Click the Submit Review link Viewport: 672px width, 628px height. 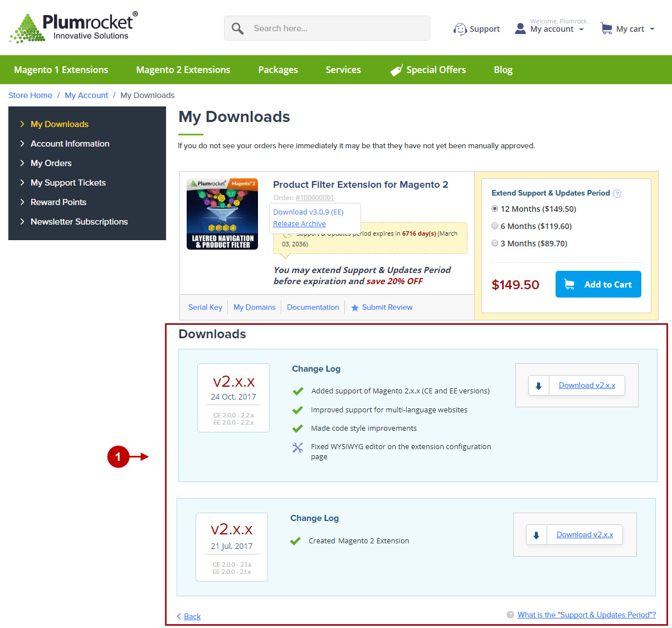pos(387,308)
